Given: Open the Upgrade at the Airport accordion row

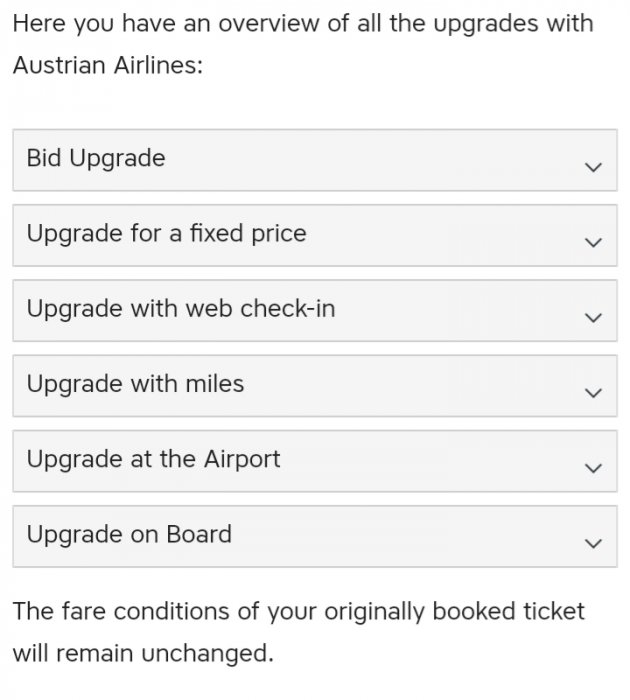Looking at the screenshot, I should pyautogui.click(x=315, y=460).
